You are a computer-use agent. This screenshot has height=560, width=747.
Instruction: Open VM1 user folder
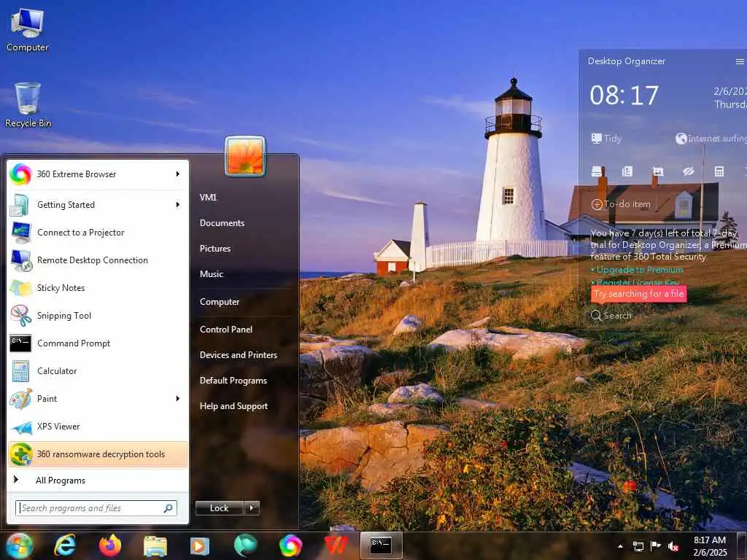click(x=208, y=197)
